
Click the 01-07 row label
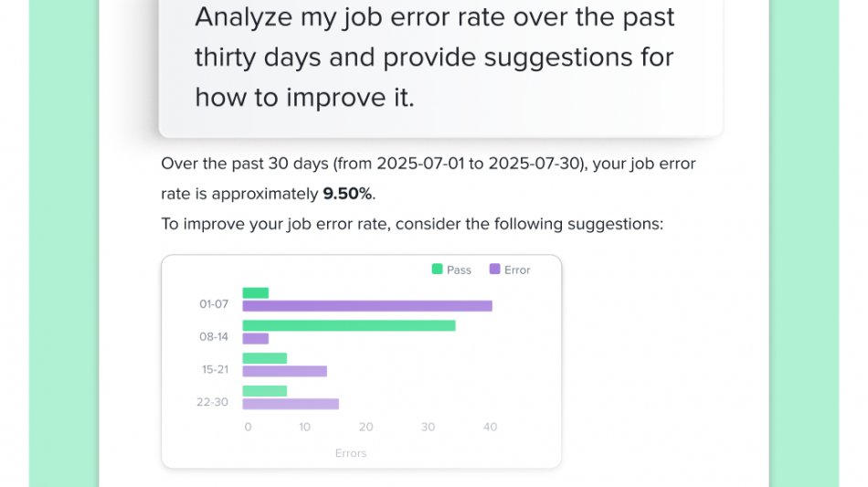click(214, 304)
